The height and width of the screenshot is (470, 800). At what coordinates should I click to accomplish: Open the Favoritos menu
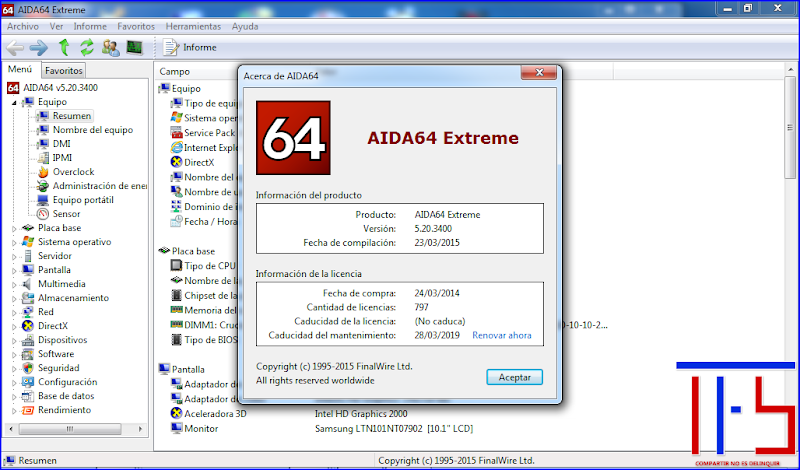136,27
